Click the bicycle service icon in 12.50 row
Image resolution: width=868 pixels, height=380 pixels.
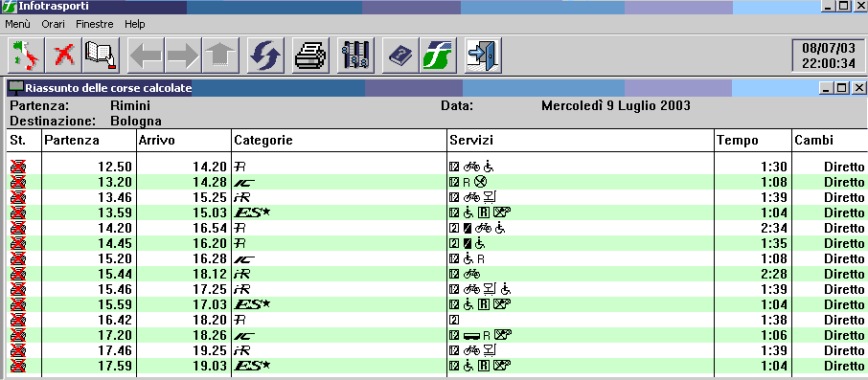click(x=471, y=167)
